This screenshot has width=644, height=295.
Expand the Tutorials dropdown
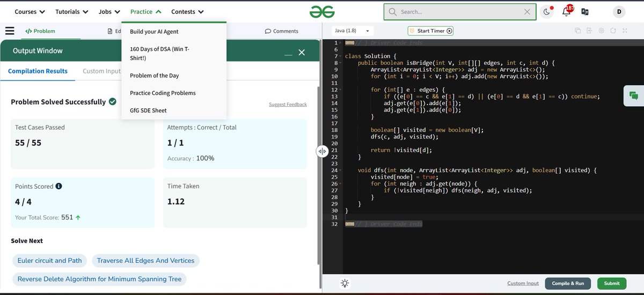(72, 11)
